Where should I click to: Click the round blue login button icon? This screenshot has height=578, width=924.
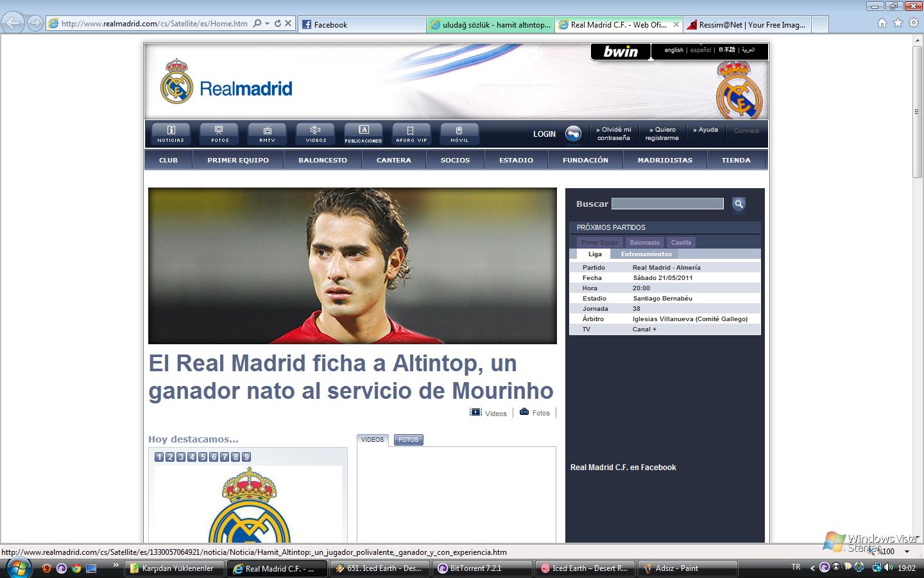tap(573, 134)
